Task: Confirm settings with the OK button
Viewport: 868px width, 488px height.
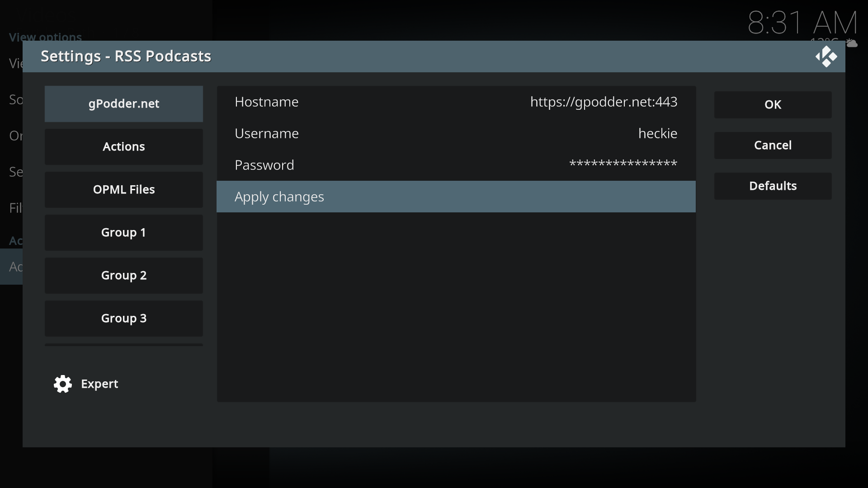Action: (773, 105)
